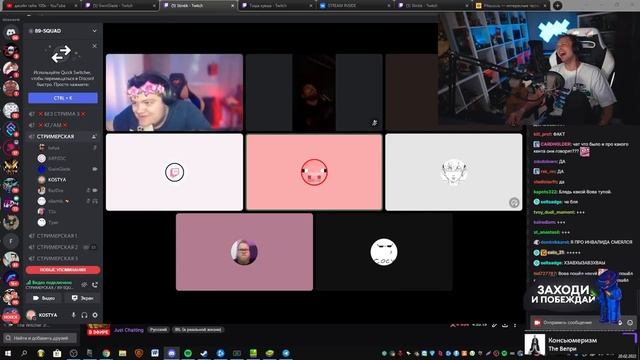
Task: Deafen audio with the headphones icon
Action: pos(84,315)
